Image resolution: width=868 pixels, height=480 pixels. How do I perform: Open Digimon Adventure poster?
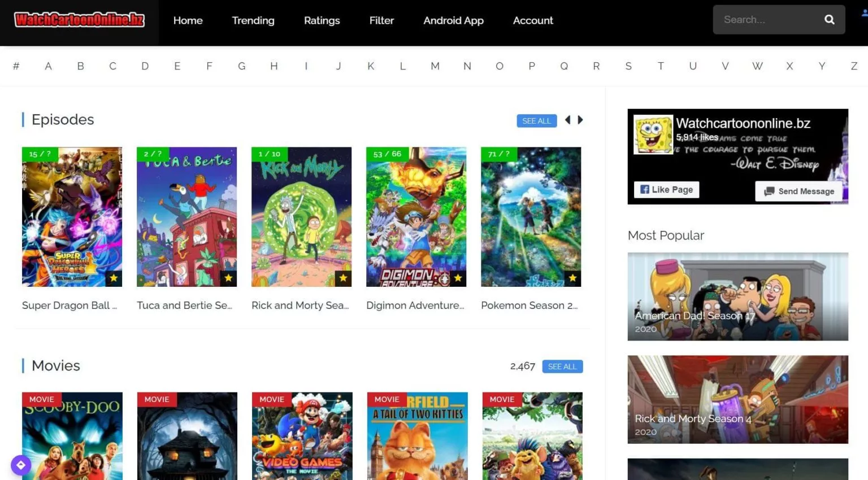[416, 217]
